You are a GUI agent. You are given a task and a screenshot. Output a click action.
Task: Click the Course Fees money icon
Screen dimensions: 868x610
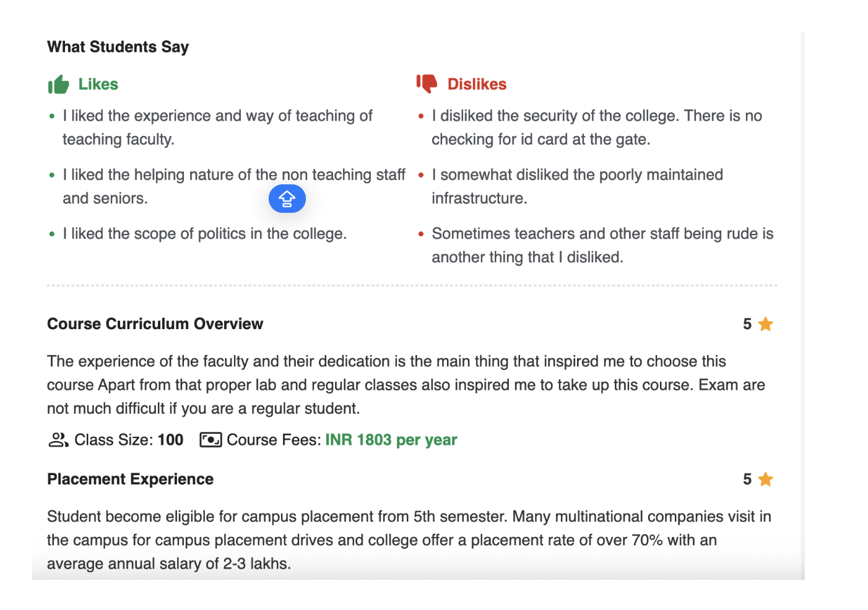click(210, 440)
